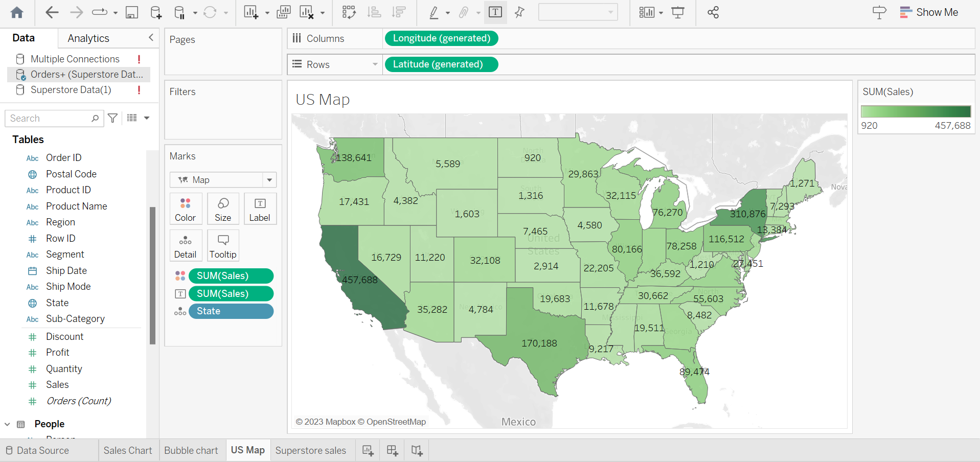Click the SUM(Sales) color legend gradient
980x462 pixels.
click(x=915, y=110)
